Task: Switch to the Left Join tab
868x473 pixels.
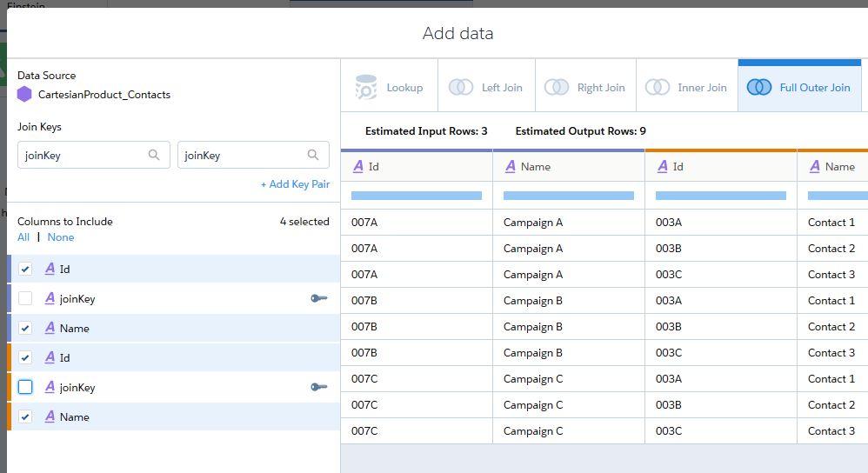Action: 502,87
